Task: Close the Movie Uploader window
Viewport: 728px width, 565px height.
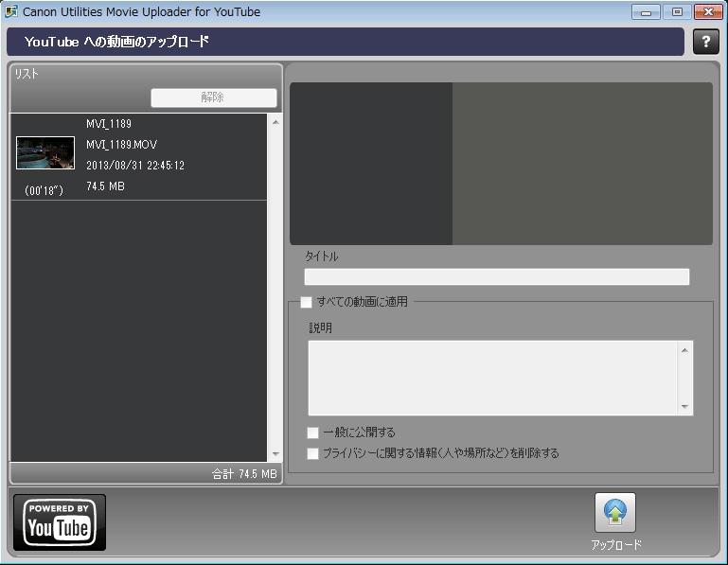Action: (x=708, y=12)
